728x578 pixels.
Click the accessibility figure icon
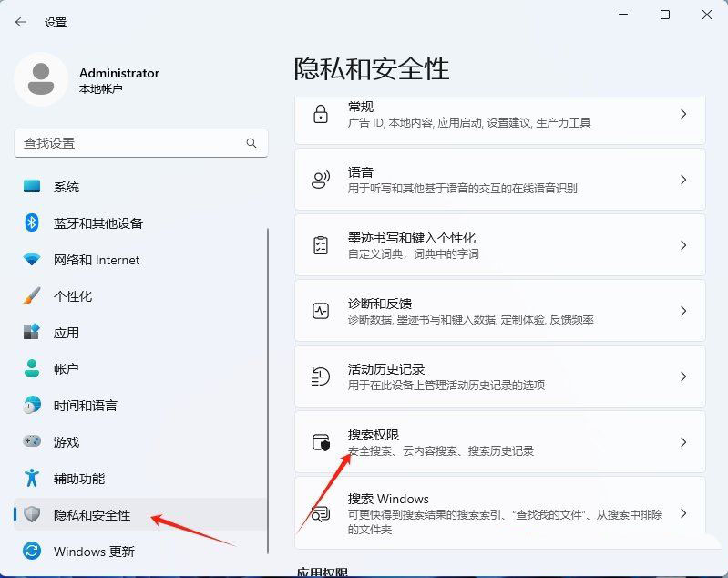click(x=32, y=479)
